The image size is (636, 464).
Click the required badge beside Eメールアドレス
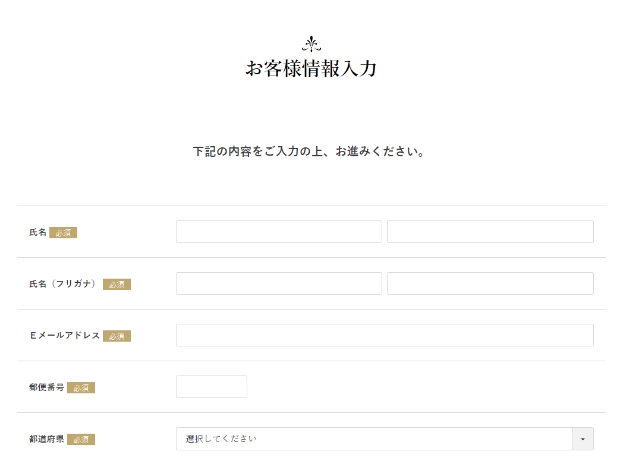(117, 336)
